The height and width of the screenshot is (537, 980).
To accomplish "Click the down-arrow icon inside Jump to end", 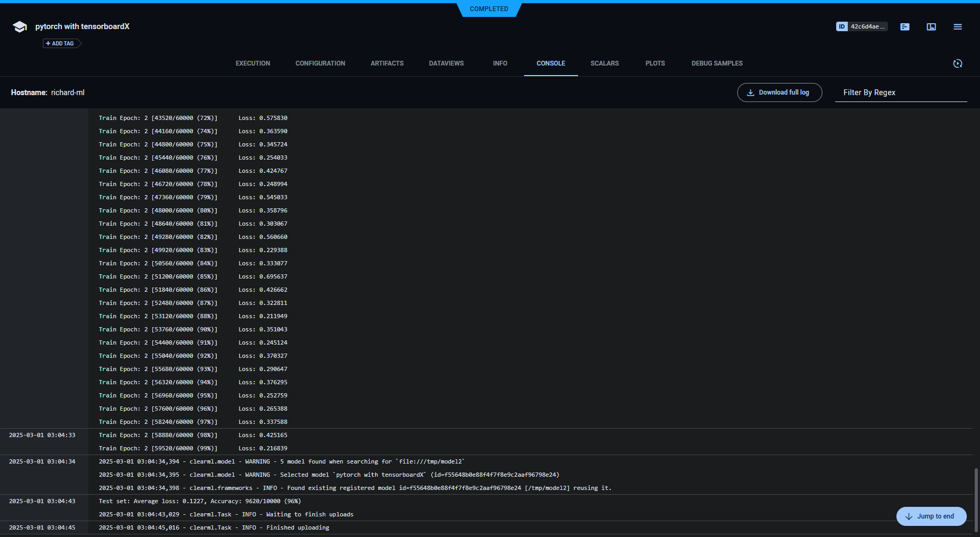I will click(x=909, y=516).
